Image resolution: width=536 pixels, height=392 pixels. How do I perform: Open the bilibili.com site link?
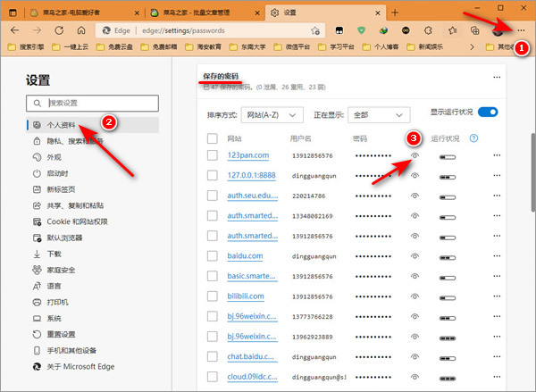coord(250,296)
